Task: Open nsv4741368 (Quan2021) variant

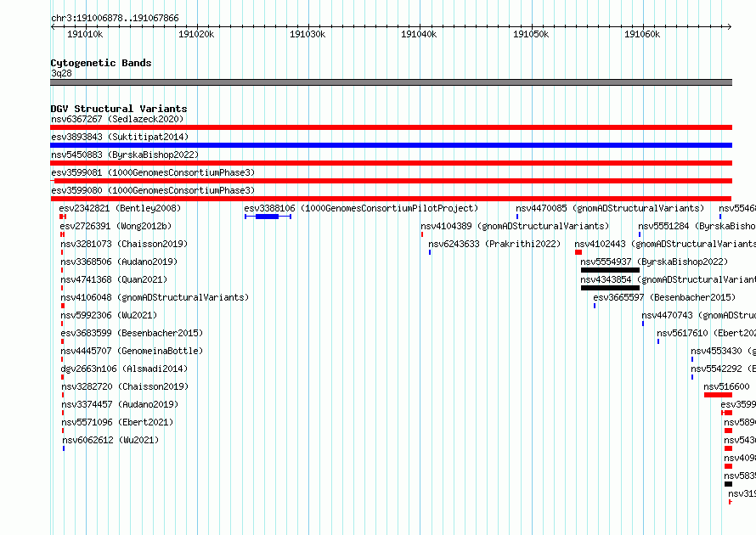Action: [115, 279]
